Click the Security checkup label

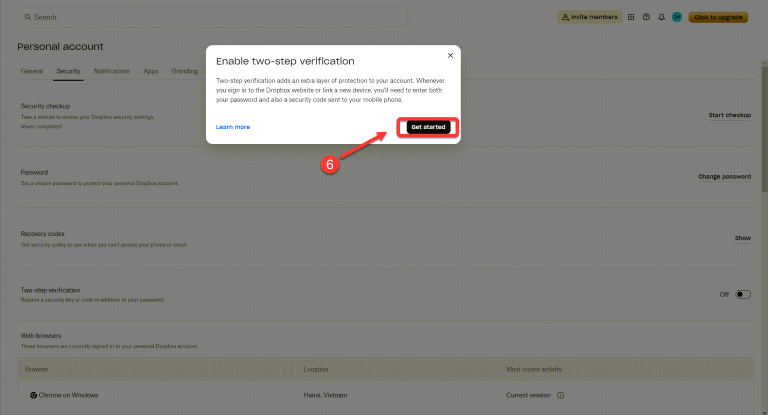coord(45,106)
